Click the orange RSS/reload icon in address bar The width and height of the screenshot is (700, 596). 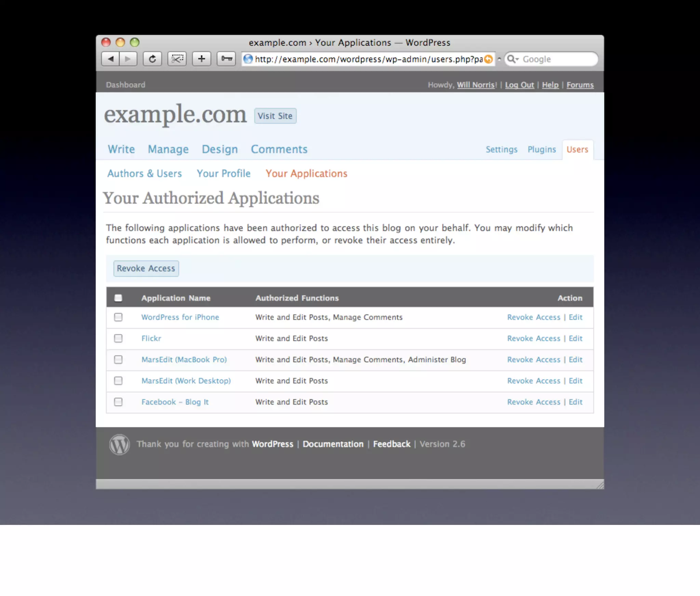488,59
